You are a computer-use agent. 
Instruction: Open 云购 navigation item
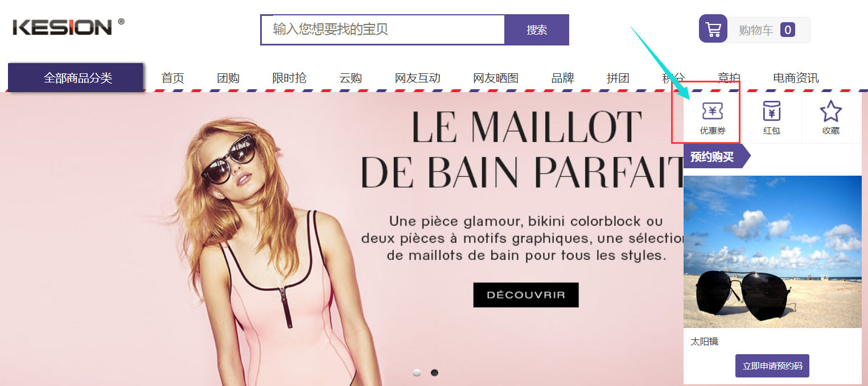tap(351, 78)
